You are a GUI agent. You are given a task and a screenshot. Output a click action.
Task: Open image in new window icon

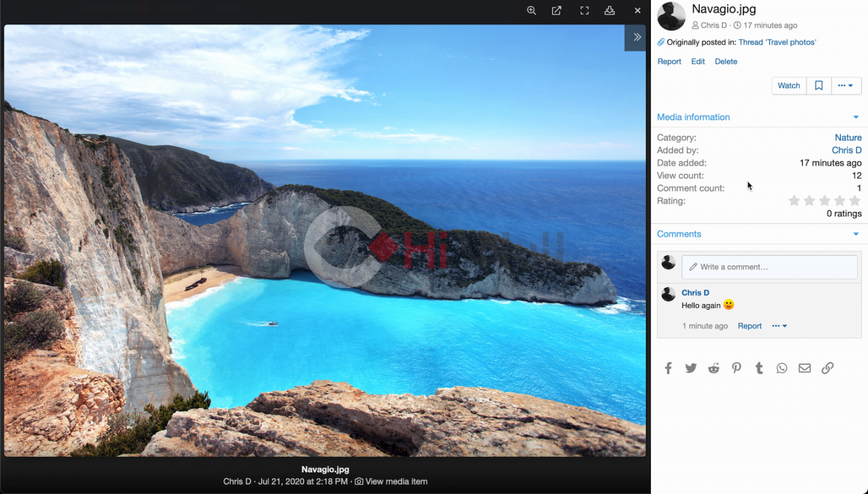(557, 11)
